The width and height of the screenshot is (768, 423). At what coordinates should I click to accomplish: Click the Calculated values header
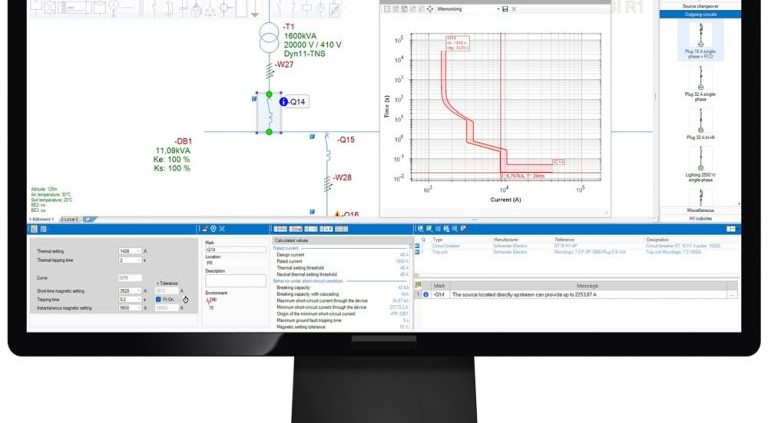pos(343,240)
